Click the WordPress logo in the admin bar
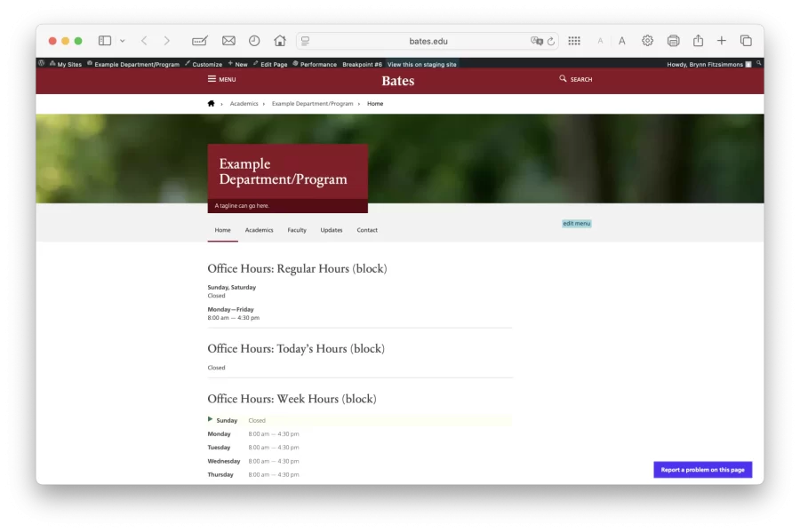The height and width of the screenshot is (532, 800). 41,63
